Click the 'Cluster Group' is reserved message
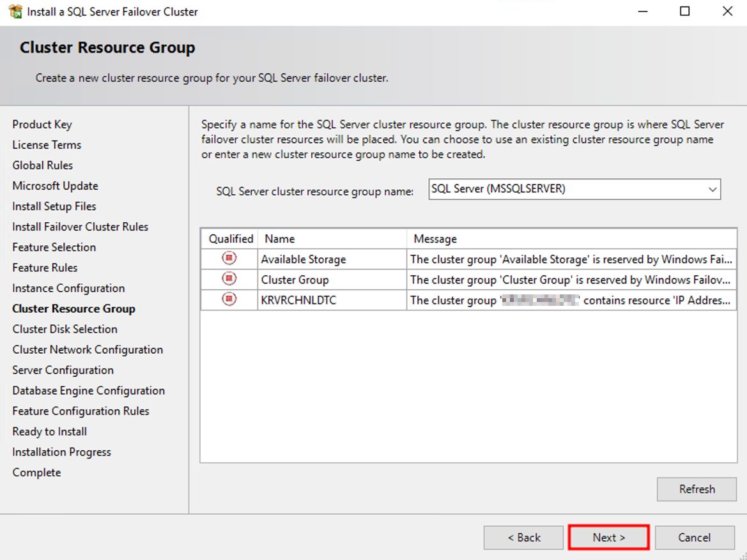This screenshot has width=747, height=560. (572, 280)
